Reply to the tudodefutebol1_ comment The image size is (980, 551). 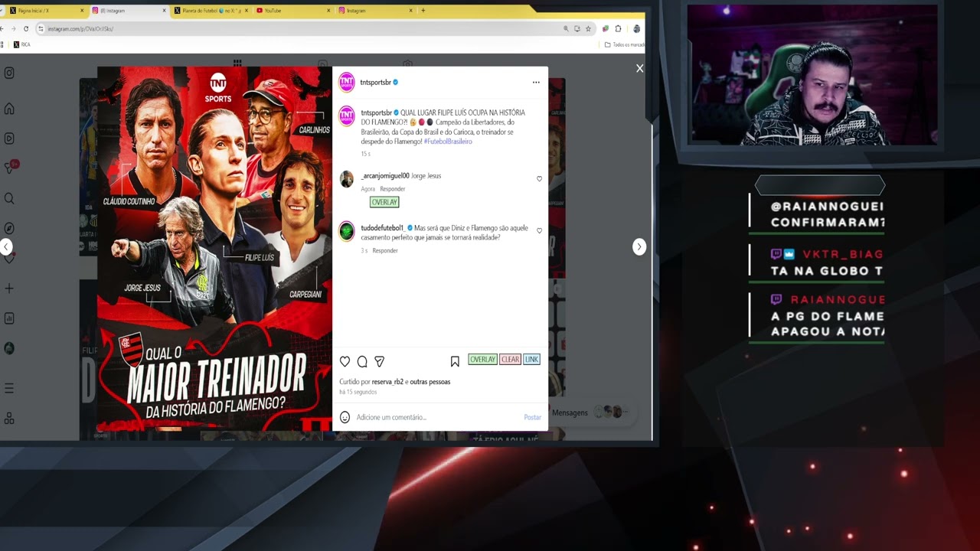coord(385,251)
